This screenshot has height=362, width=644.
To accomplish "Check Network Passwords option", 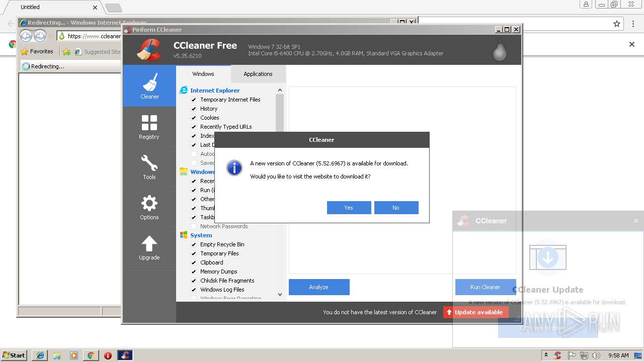I will 194,226.
